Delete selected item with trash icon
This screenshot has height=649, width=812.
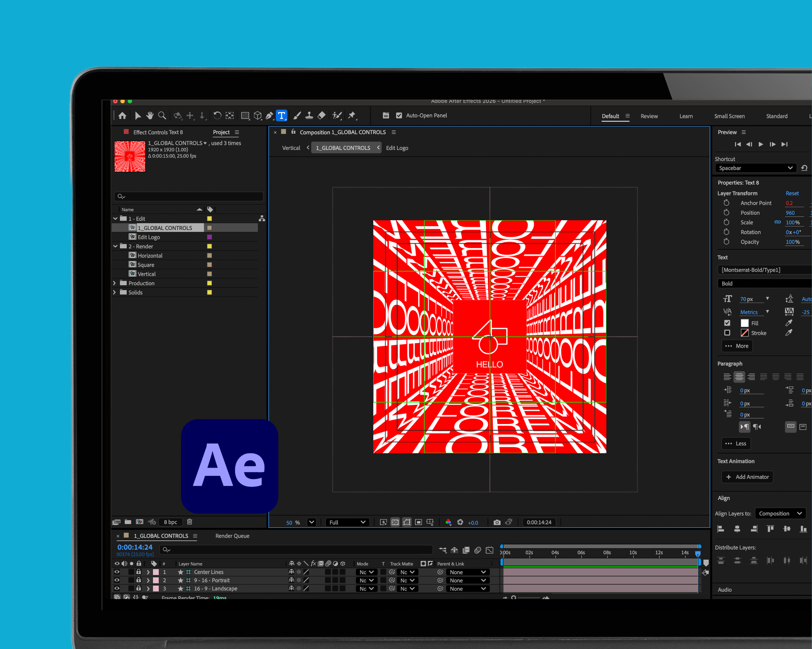(x=189, y=522)
